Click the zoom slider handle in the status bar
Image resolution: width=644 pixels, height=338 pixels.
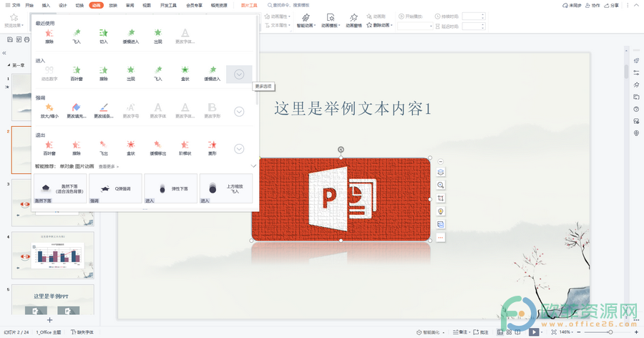pyautogui.click(x=610, y=332)
